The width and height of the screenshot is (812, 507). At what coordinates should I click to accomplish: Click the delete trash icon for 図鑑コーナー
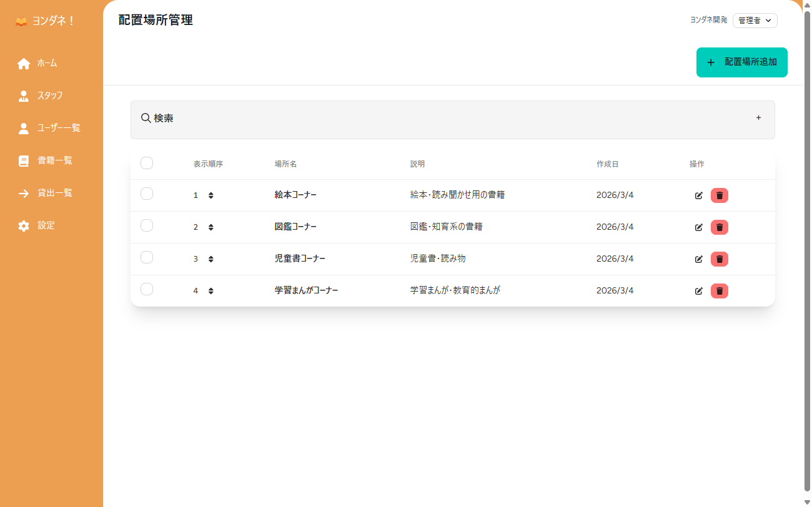[x=719, y=227]
